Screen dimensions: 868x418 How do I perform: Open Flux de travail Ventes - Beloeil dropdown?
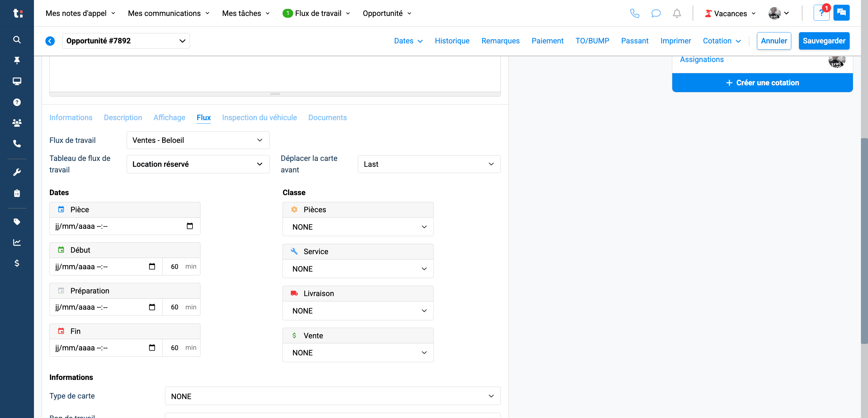tap(198, 140)
